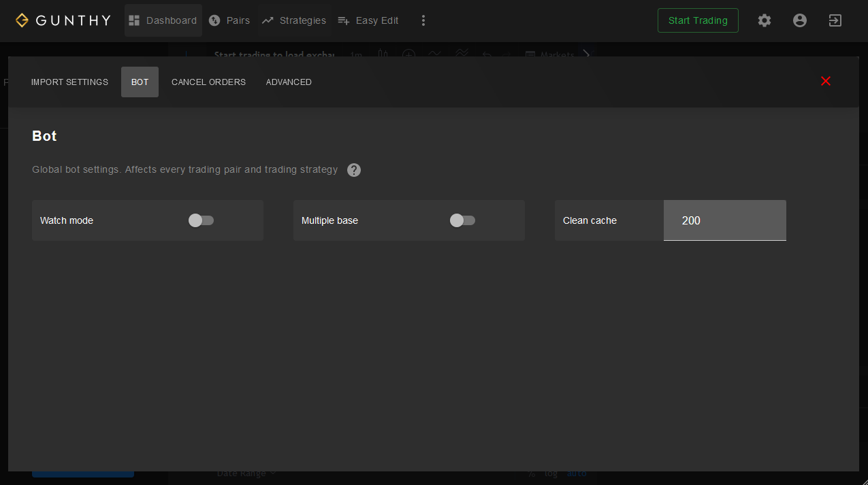Viewport: 868px width, 485px height.
Task: Open Easy Edit
Action: [368, 20]
